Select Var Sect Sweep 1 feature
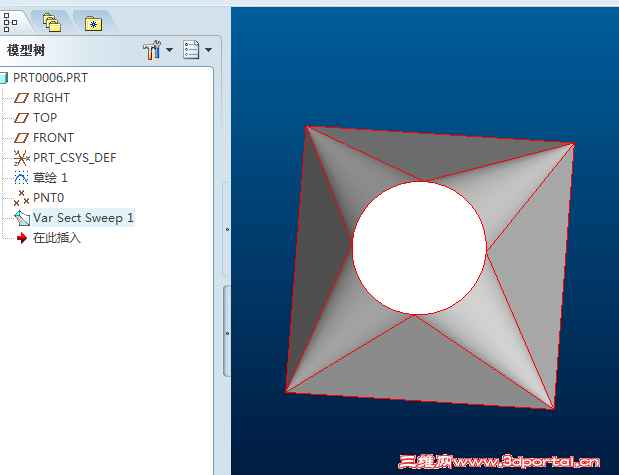Viewport: 619px width, 475px height. tap(83, 218)
